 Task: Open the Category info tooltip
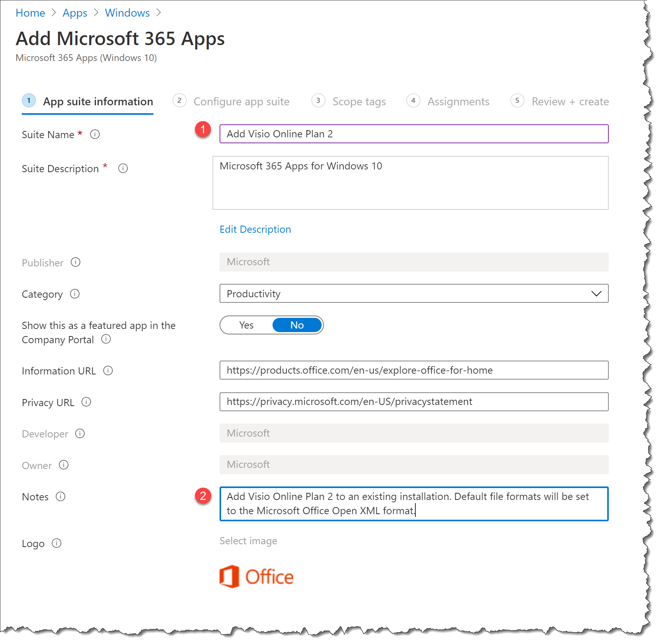(74, 294)
